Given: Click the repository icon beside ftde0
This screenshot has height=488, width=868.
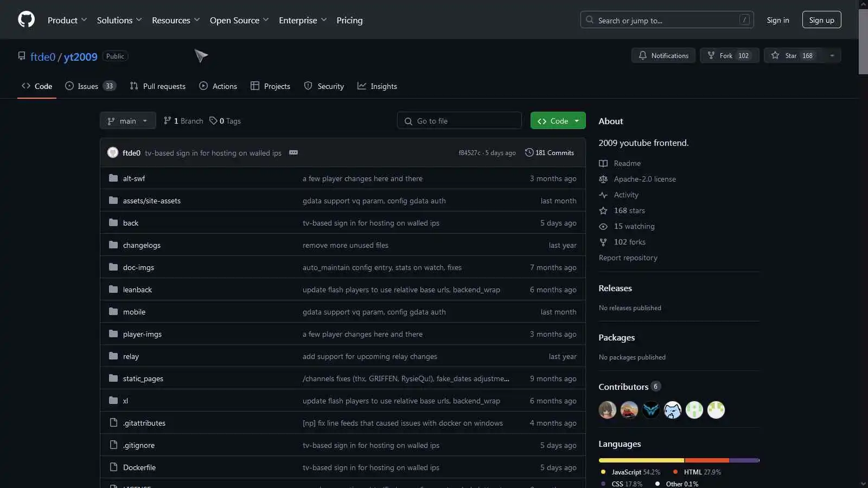Looking at the screenshot, I should point(22,56).
